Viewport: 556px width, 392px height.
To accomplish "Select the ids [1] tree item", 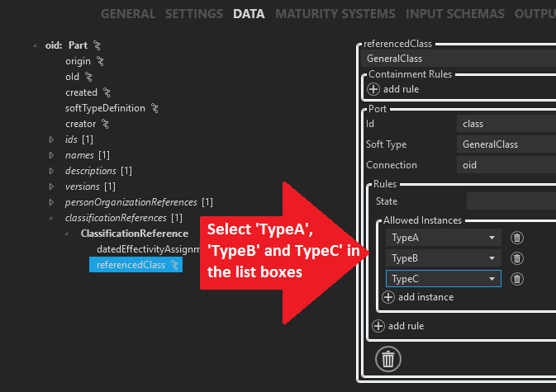I will (x=79, y=139).
